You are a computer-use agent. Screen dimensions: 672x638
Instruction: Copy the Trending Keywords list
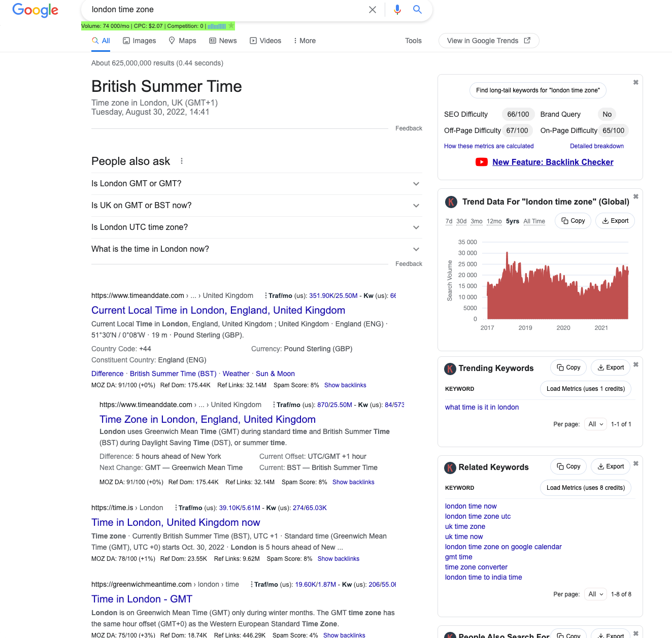pos(568,367)
